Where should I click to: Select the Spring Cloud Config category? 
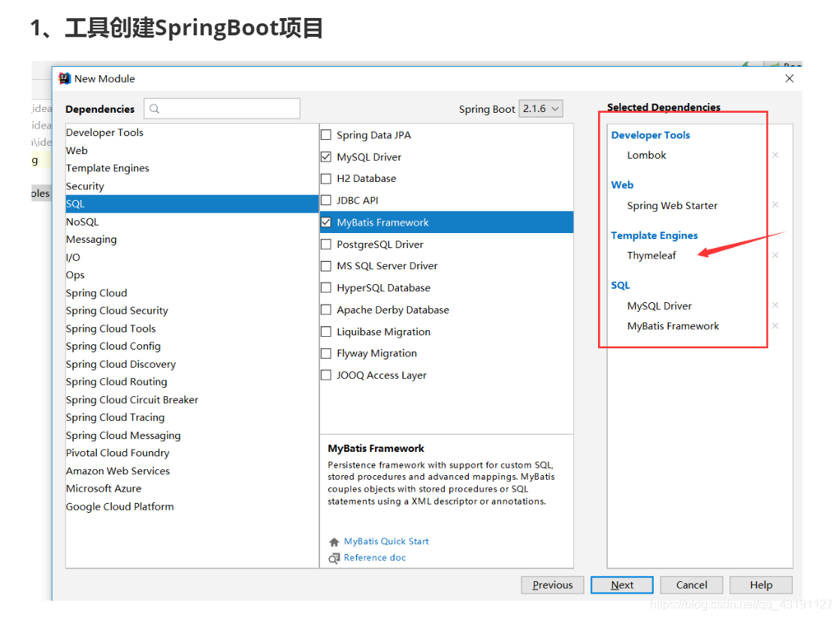click(192, 347)
